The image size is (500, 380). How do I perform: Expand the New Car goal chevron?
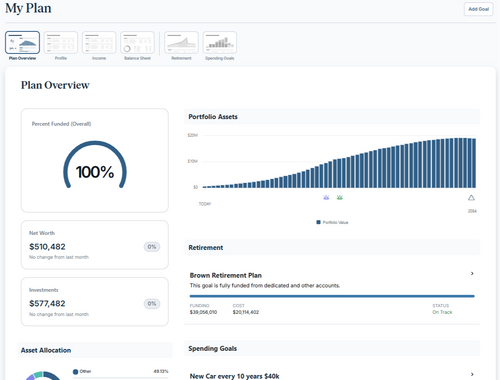(x=472, y=374)
